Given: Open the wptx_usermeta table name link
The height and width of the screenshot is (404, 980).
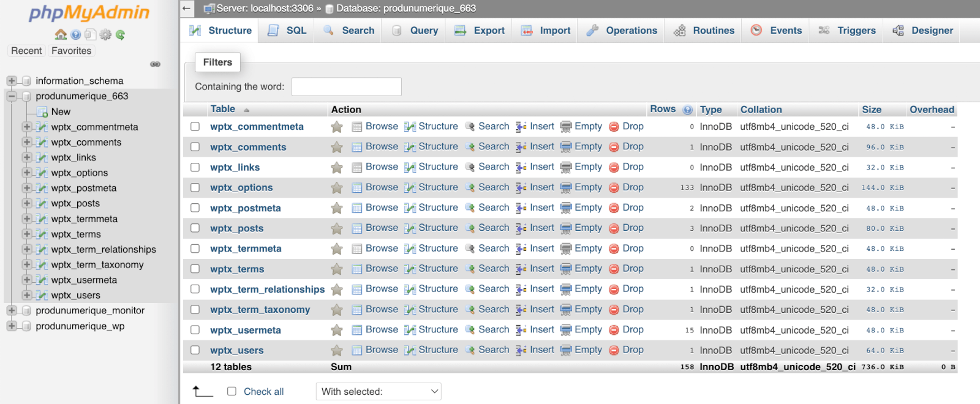Looking at the screenshot, I should coord(246,331).
